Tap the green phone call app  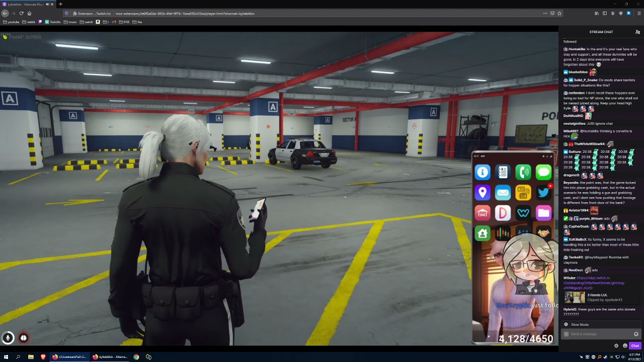[523, 172]
